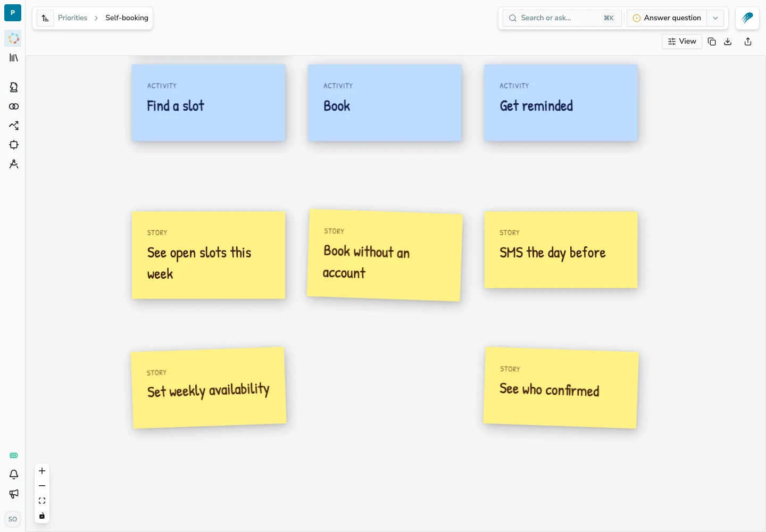
Task: Select the SMS the day before story
Action: point(561,250)
